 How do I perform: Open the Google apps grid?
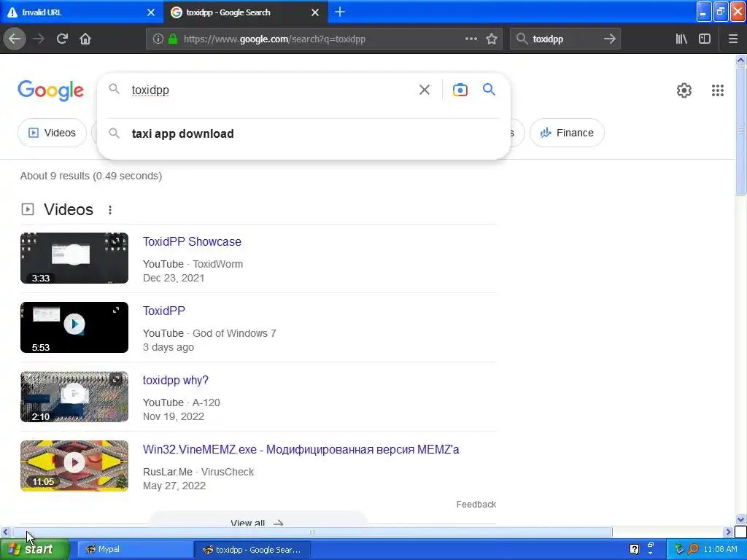click(718, 90)
